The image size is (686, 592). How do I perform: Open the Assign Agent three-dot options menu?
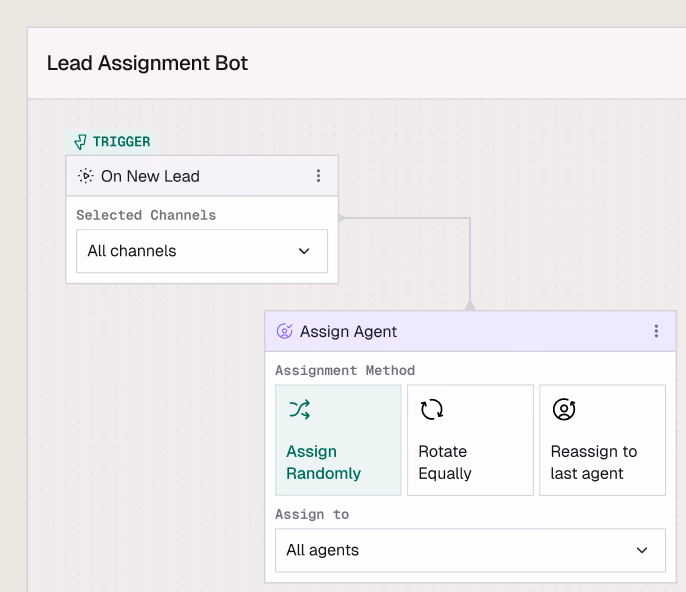[x=656, y=332]
